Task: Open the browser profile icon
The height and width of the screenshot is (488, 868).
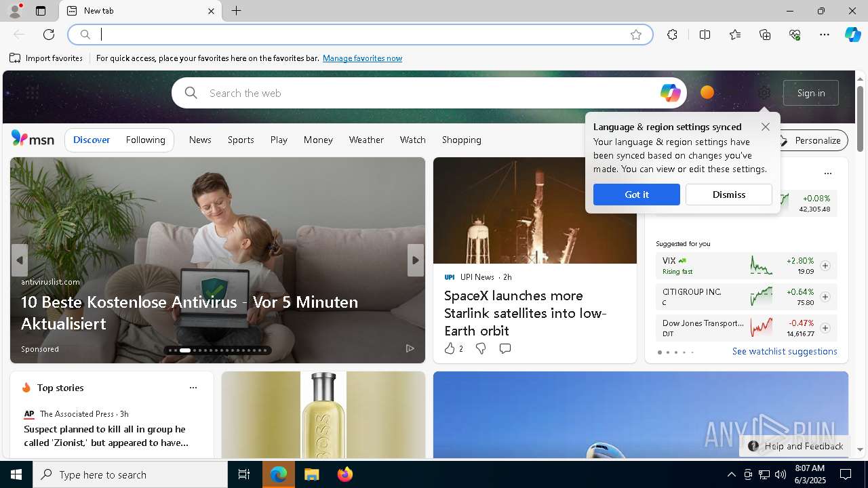Action: [14, 11]
